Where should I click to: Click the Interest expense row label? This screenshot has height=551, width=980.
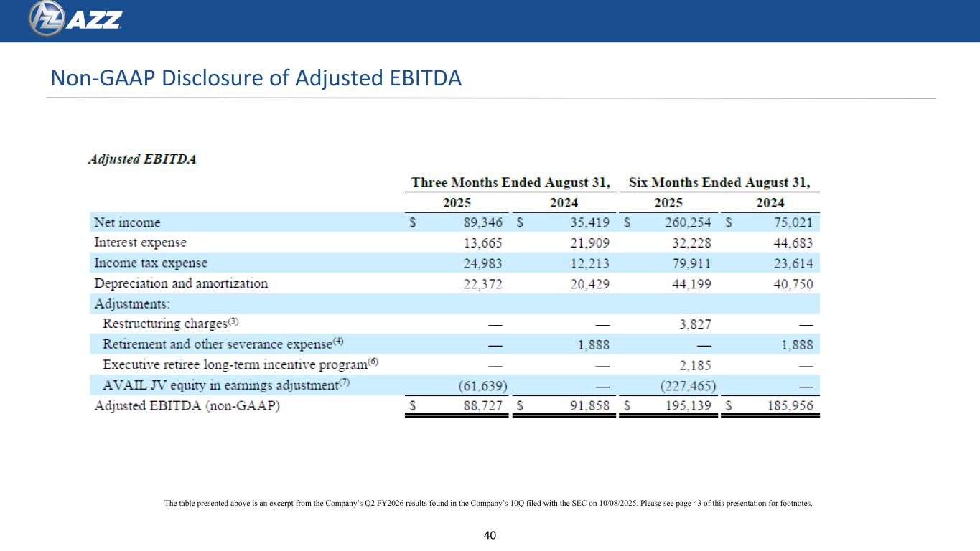[140, 242]
